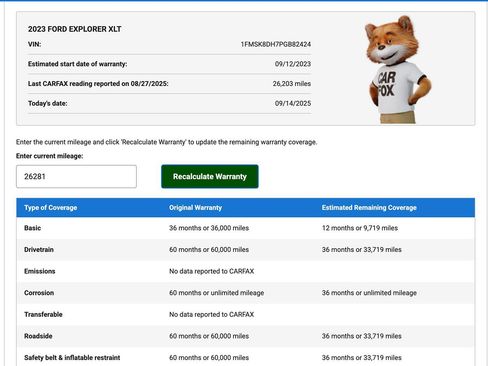This screenshot has width=488, height=366.
Task: Click Roadside original 60 months or 60,000 miles
Action: pos(209,336)
